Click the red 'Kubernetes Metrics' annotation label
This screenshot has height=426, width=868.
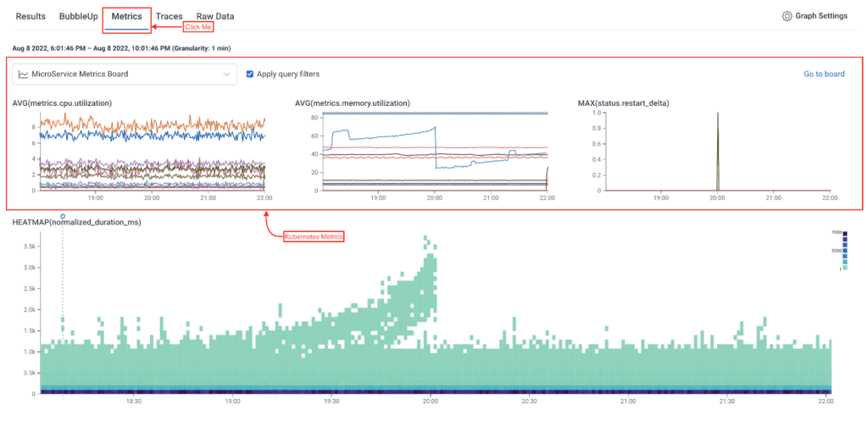(x=314, y=237)
